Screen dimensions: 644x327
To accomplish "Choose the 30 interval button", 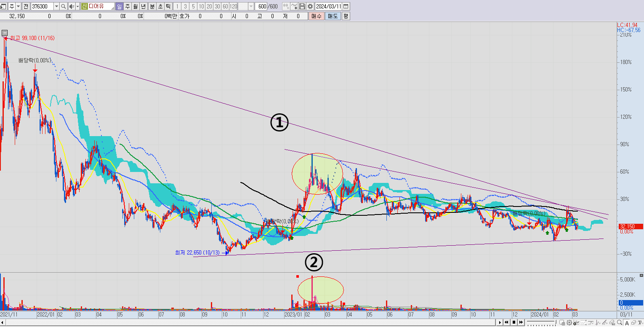I will pos(217,6).
